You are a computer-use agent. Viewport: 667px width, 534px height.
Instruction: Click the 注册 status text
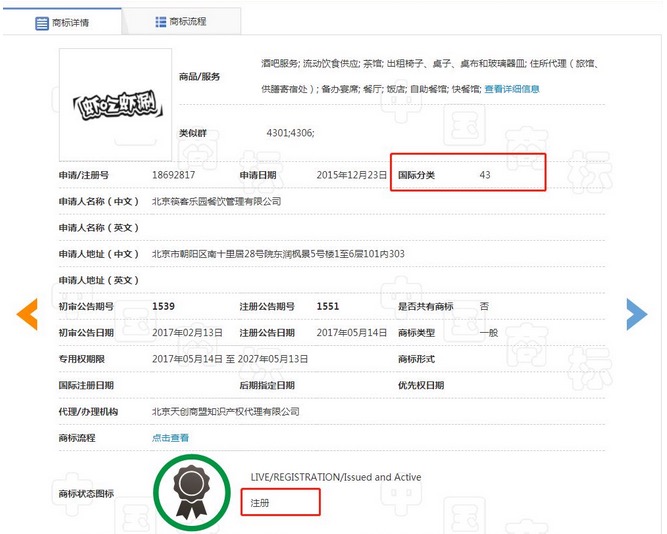(260, 500)
